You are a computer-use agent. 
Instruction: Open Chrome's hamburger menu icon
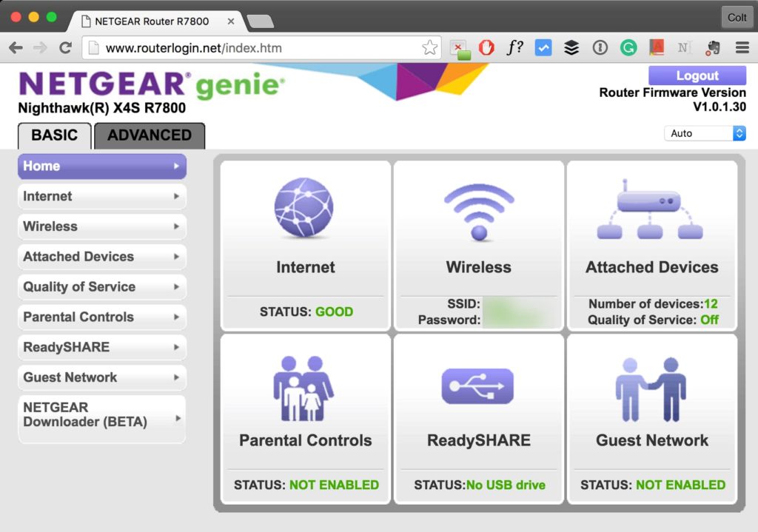[742, 48]
